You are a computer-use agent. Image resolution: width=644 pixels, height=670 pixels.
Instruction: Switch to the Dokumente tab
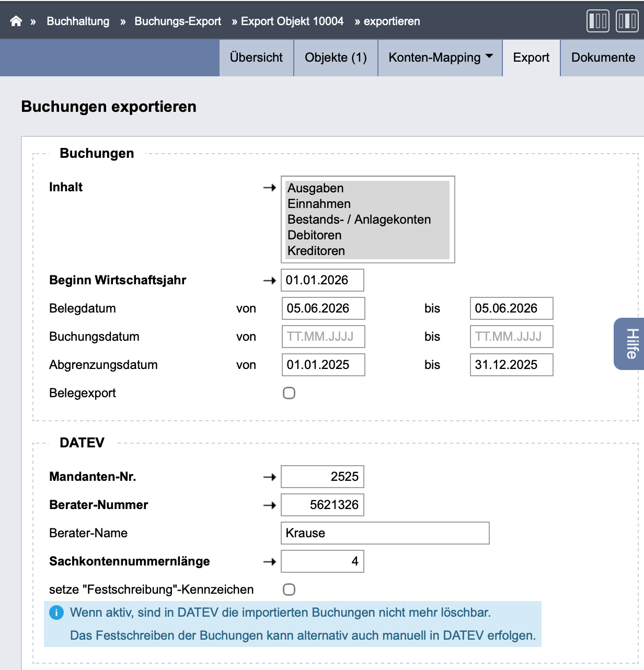pyautogui.click(x=603, y=57)
